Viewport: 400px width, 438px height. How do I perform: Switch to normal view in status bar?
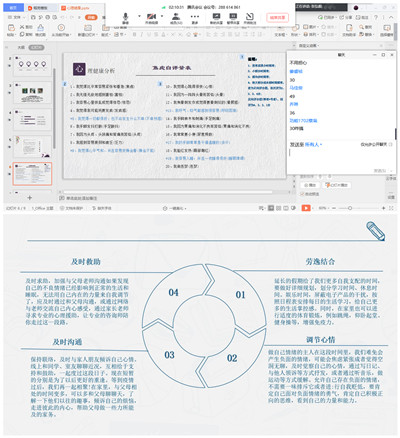[x=271, y=208]
